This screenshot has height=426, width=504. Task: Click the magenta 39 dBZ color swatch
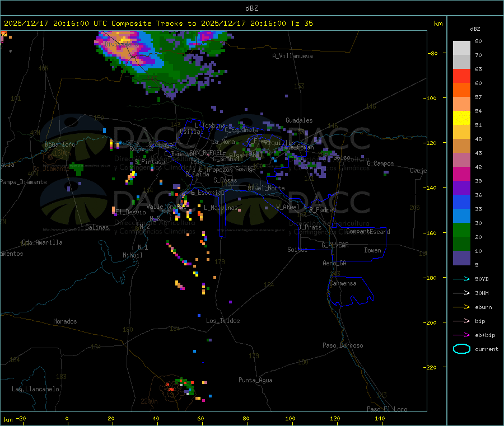click(461, 174)
